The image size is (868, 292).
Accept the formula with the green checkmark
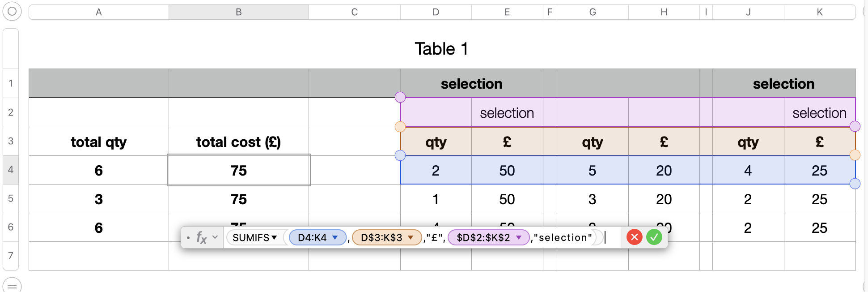pyautogui.click(x=654, y=237)
